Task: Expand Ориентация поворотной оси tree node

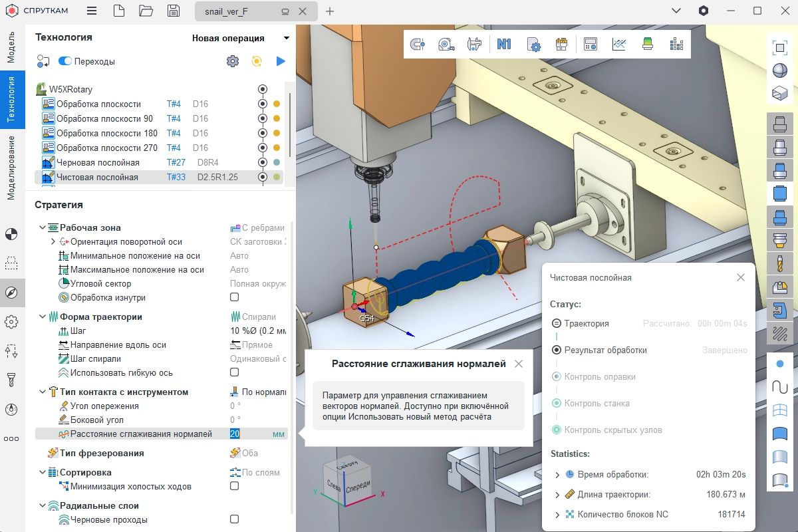Action: click(53, 242)
